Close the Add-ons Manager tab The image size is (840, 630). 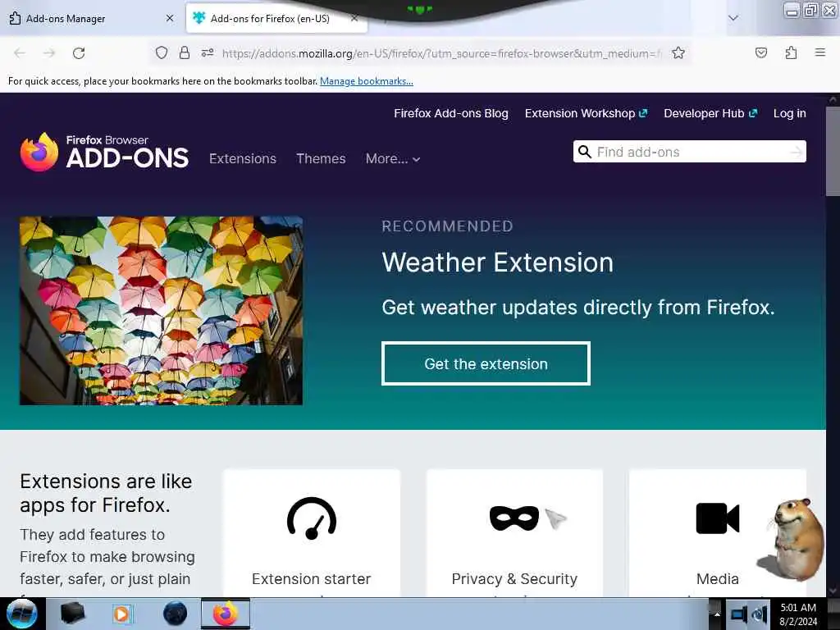coord(170,18)
